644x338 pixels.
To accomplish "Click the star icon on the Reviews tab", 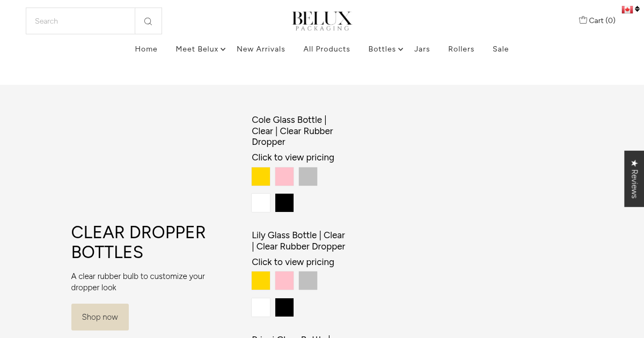I will pos(634,162).
